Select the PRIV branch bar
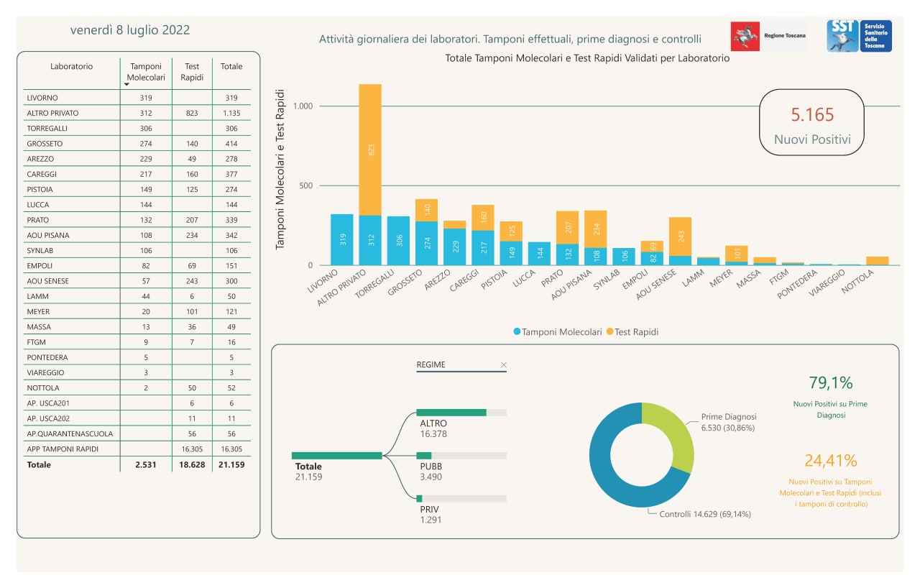Screen dimensions: 920x588 pos(461,498)
